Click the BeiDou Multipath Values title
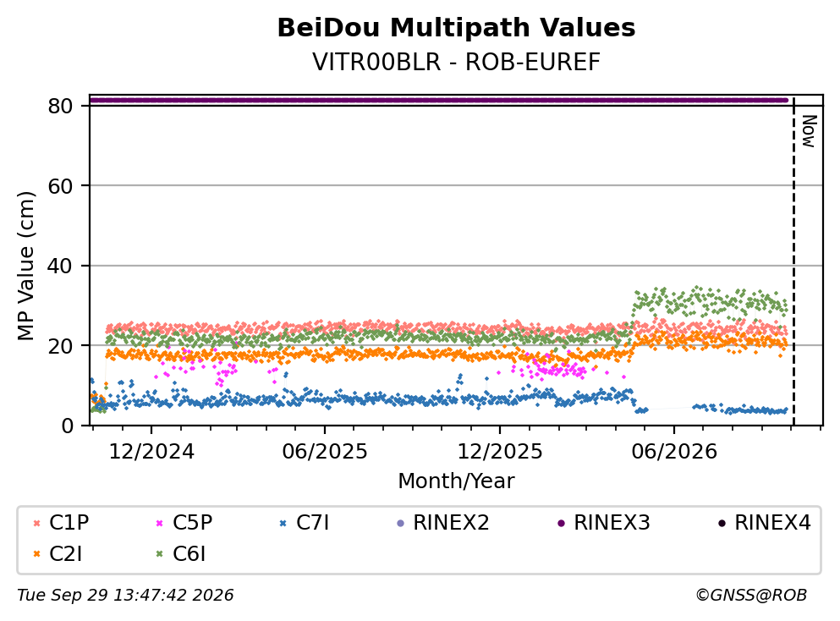The width and height of the screenshot is (840, 621). point(456,28)
